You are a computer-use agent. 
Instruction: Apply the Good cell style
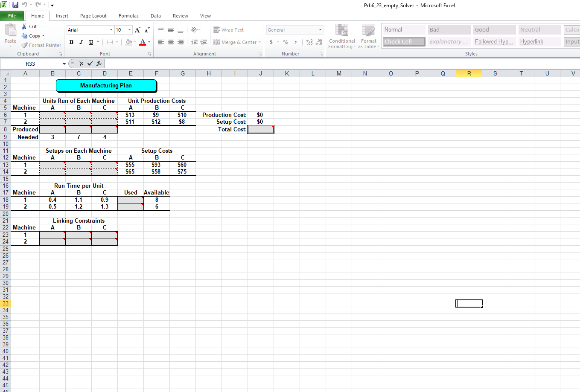click(494, 29)
